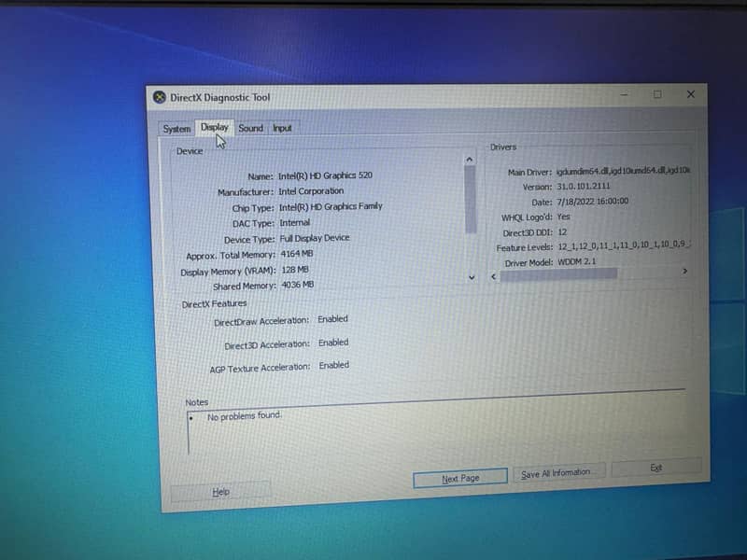Click the Device panel vertical scrollbar thumb
This screenshot has height=560, width=747.
[x=471, y=199]
